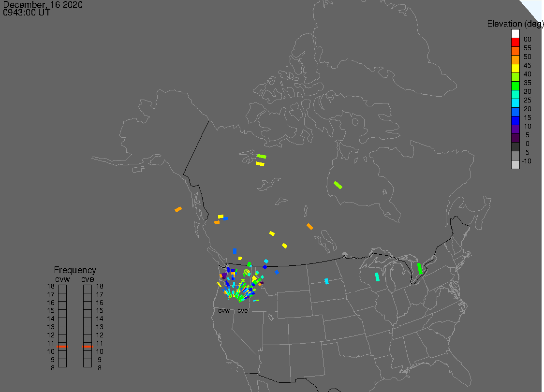This screenshot has height=392, width=544.
Task: Click the 'cvw' radar site label on the map
Action: tap(224, 310)
